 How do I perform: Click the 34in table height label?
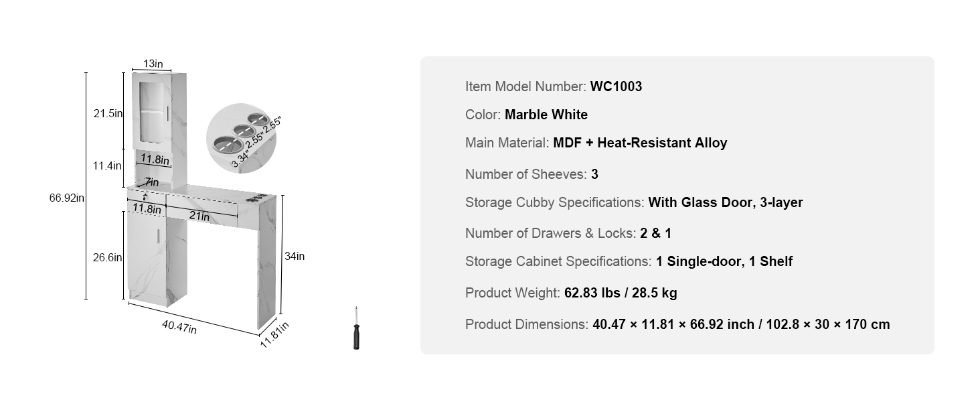click(295, 255)
